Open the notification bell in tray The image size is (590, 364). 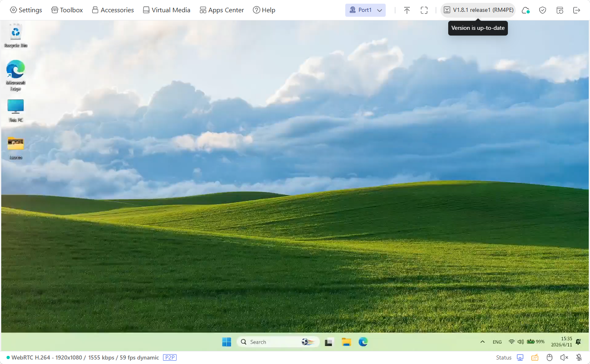[x=578, y=342]
